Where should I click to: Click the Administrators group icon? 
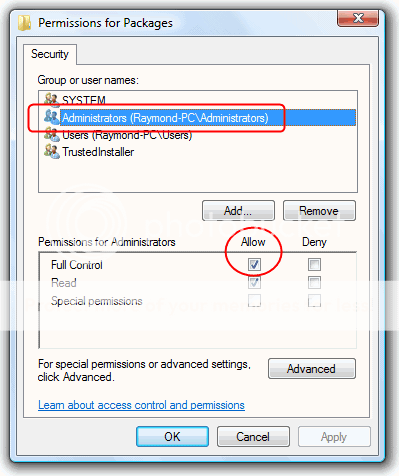[52, 117]
